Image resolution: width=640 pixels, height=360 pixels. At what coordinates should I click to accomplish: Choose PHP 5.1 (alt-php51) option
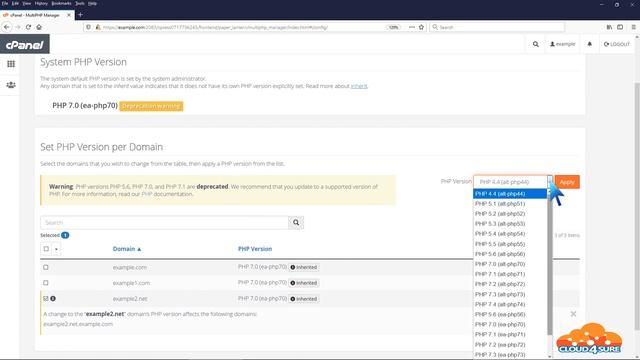coord(510,204)
